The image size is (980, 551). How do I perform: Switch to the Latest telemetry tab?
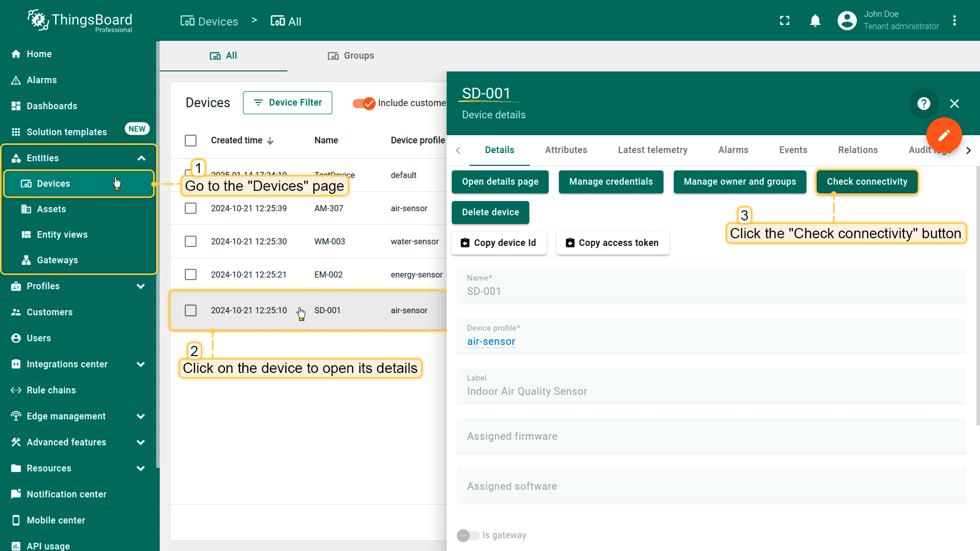(652, 150)
